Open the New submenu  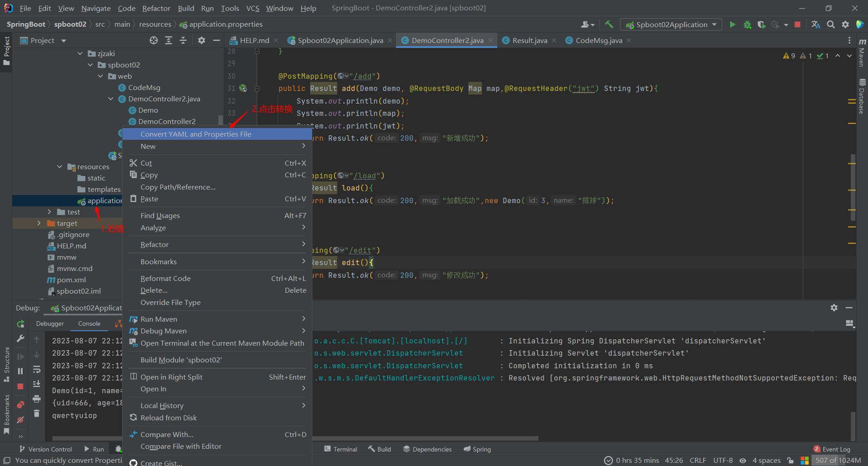tap(217, 146)
